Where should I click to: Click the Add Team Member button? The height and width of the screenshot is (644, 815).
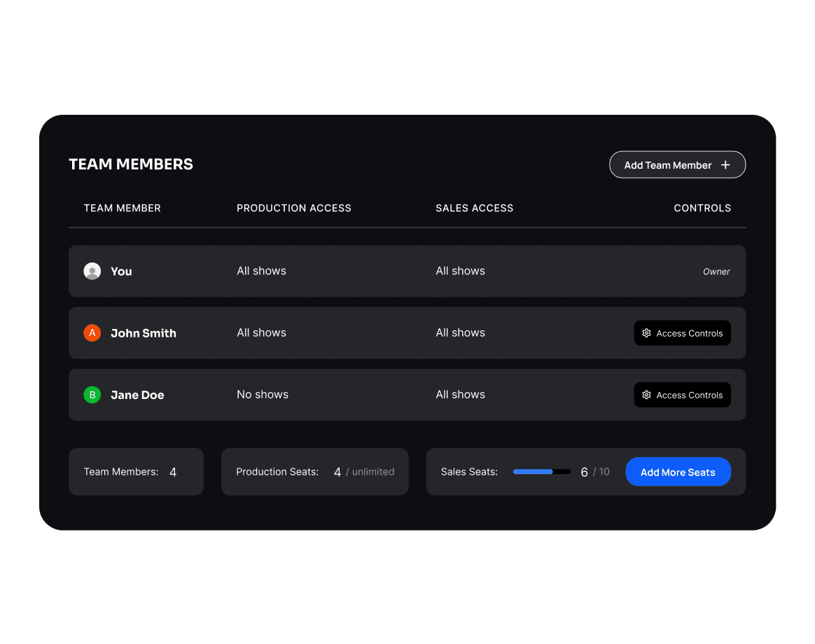(677, 164)
